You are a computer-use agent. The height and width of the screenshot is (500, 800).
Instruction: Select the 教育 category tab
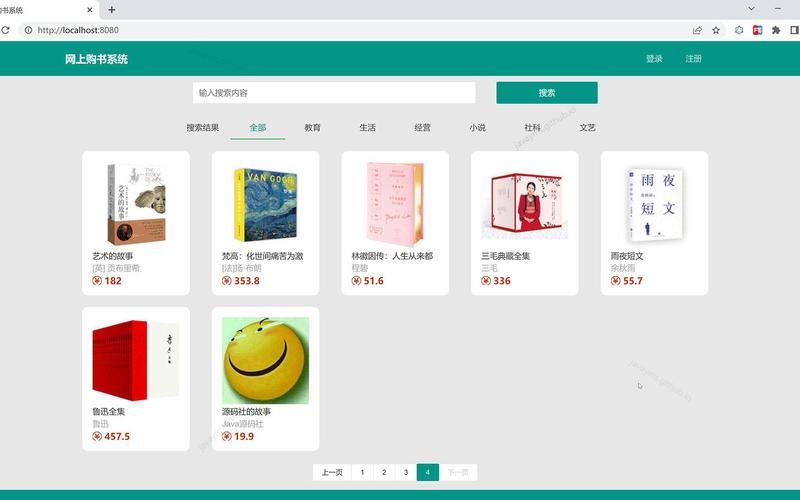(x=313, y=128)
